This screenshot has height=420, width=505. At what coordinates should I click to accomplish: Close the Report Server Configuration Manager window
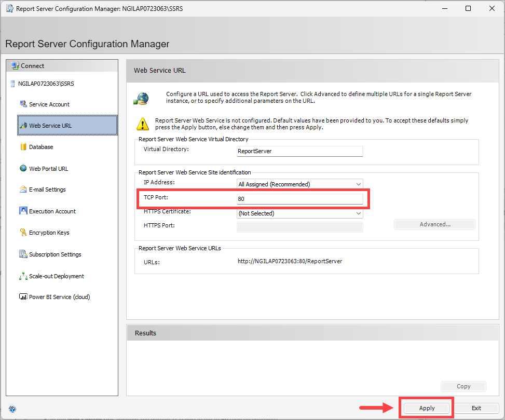pyautogui.click(x=492, y=8)
